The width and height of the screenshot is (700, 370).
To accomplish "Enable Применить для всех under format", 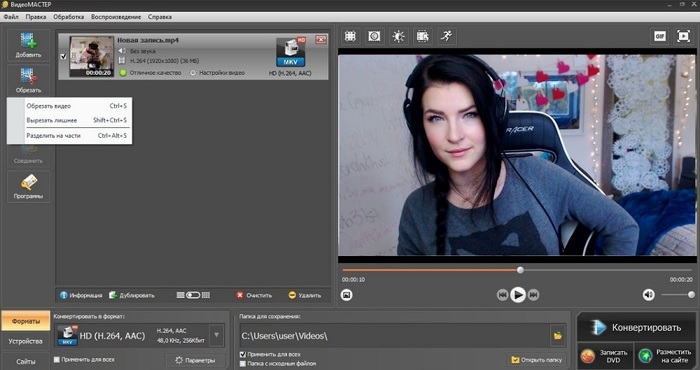I will coord(57,359).
